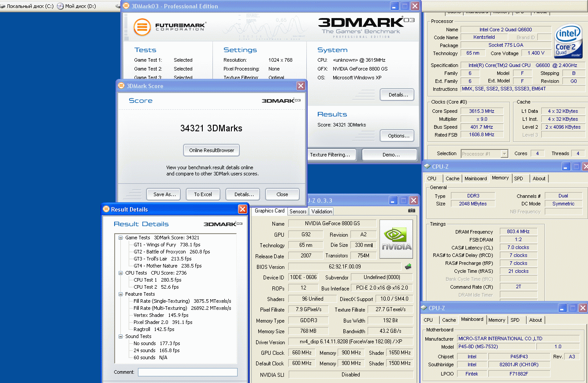Viewport: 588px width, 383px height.
Task: Click the Futuremark orange logo in 3DMark03
Action: pos(142,27)
